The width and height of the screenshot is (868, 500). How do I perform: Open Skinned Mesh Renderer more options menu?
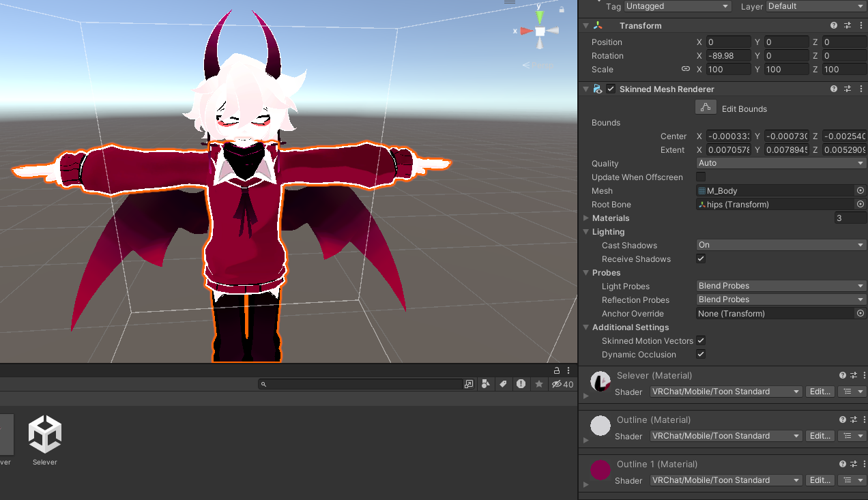point(860,89)
